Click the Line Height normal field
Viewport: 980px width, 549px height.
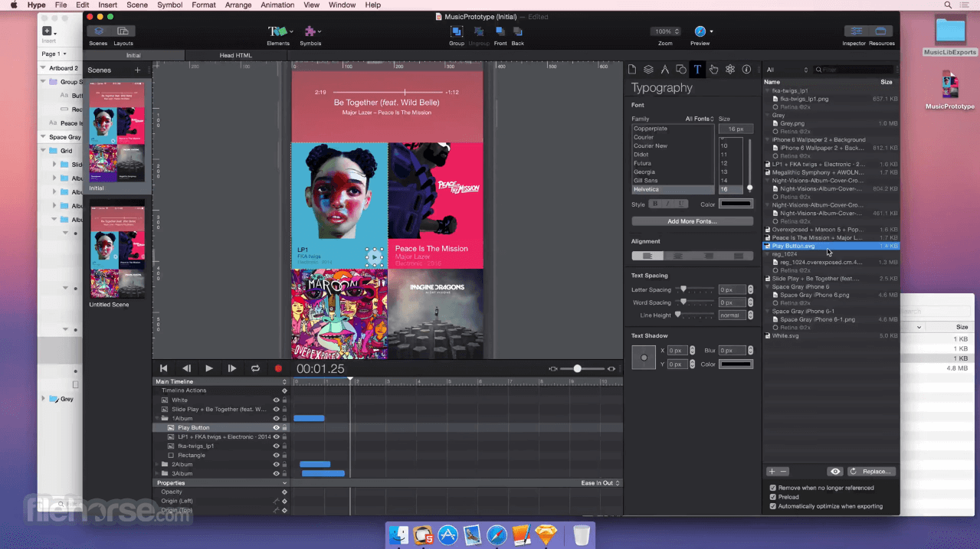pyautogui.click(x=732, y=315)
